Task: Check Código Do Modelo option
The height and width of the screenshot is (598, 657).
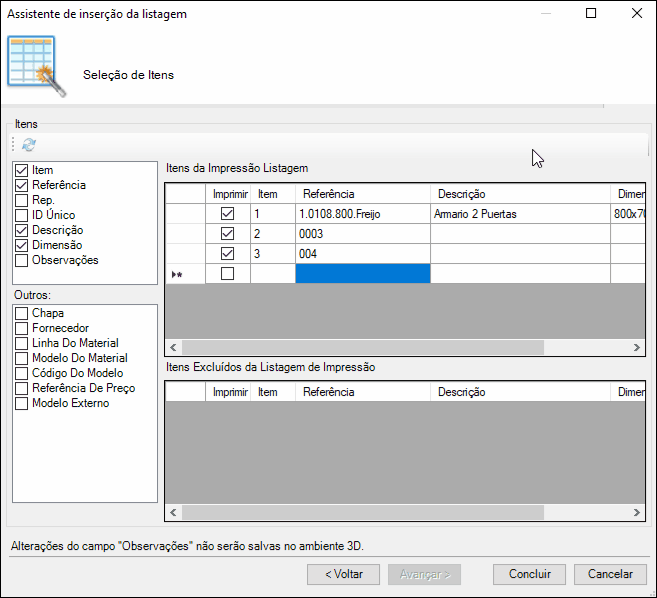Action: 21,373
